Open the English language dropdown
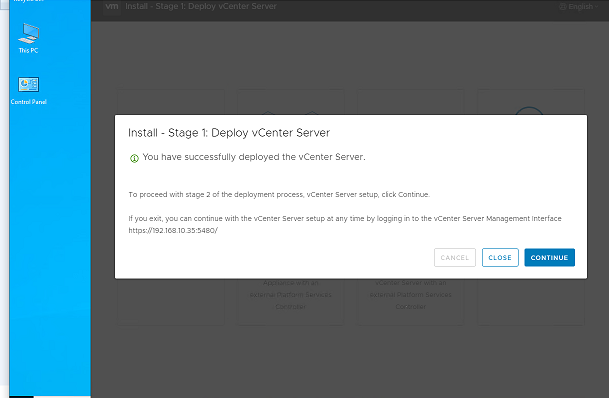609x398 pixels. [578, 7]
